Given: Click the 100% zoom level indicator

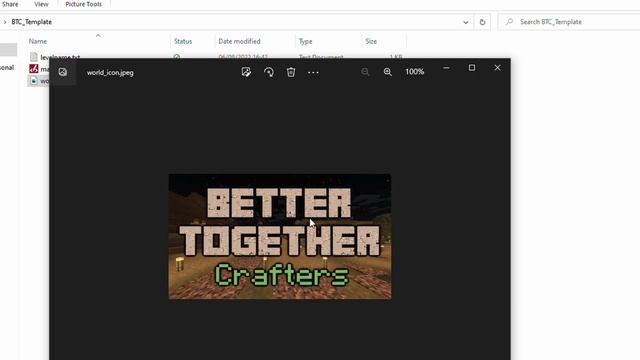Looking at the screenshot, I should [414, 72].
